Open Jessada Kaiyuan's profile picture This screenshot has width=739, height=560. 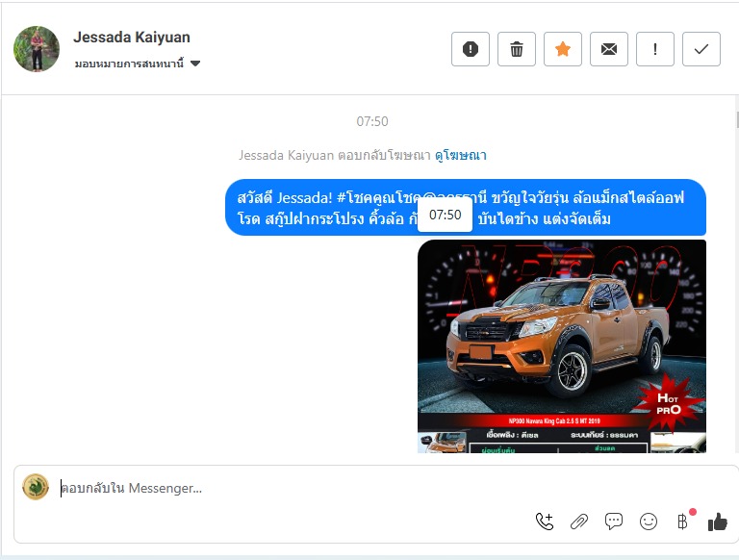(x=37, y=49)
